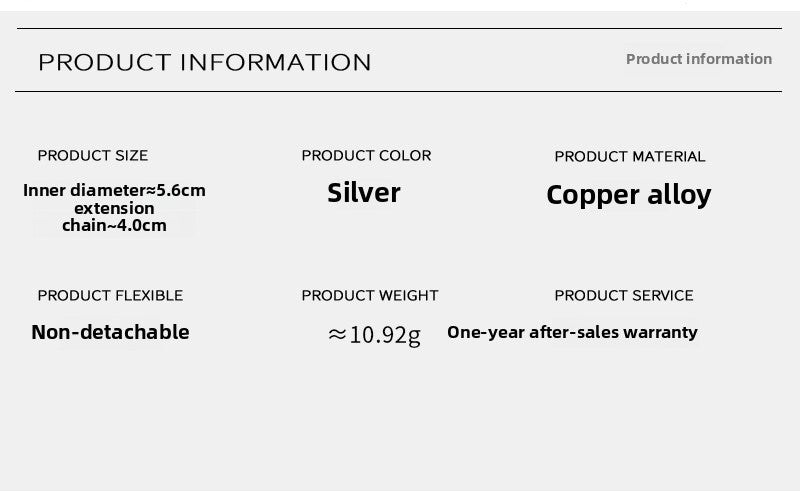Select the Non-detachable text
Viewport: 800px width, 504px height.
click(110, 332)
